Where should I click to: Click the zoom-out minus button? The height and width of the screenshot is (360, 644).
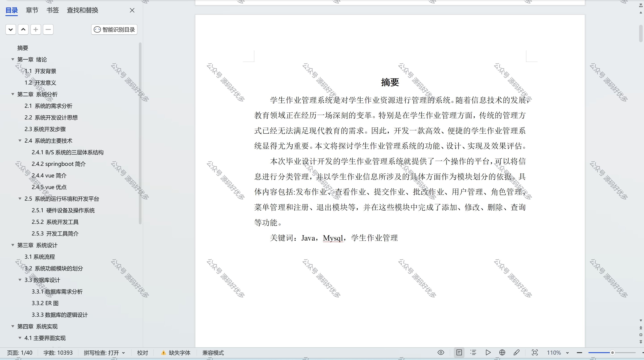pos(579,353)
